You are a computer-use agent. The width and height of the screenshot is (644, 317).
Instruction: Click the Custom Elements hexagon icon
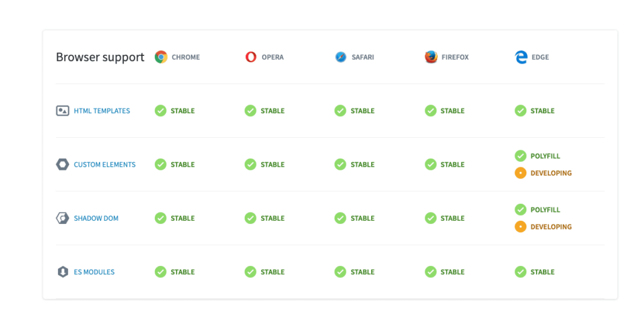[x=62, y=165]
